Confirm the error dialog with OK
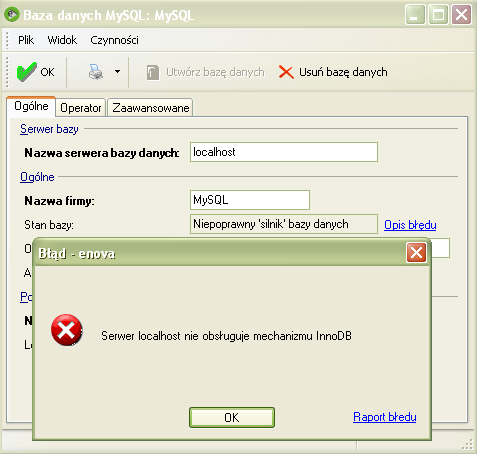This screenshot has height=454, width=477. click(x=232, y=417)
